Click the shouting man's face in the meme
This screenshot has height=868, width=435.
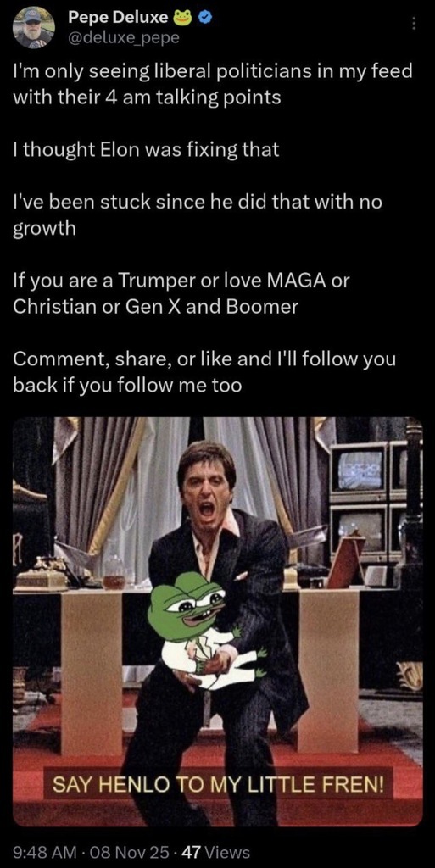pyautogui.click(x=206, y=490)
